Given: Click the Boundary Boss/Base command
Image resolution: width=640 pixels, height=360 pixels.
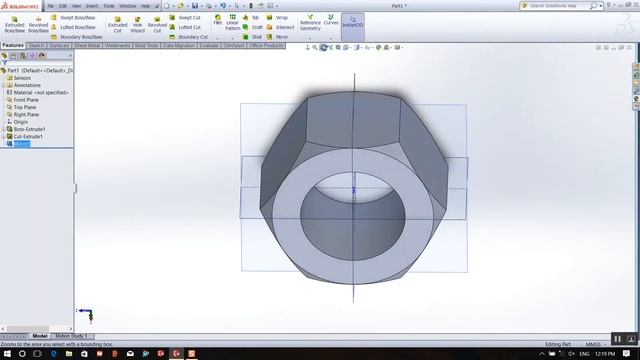Looking at the screenshot, I should pyautogui.click(x=77, y=37).
